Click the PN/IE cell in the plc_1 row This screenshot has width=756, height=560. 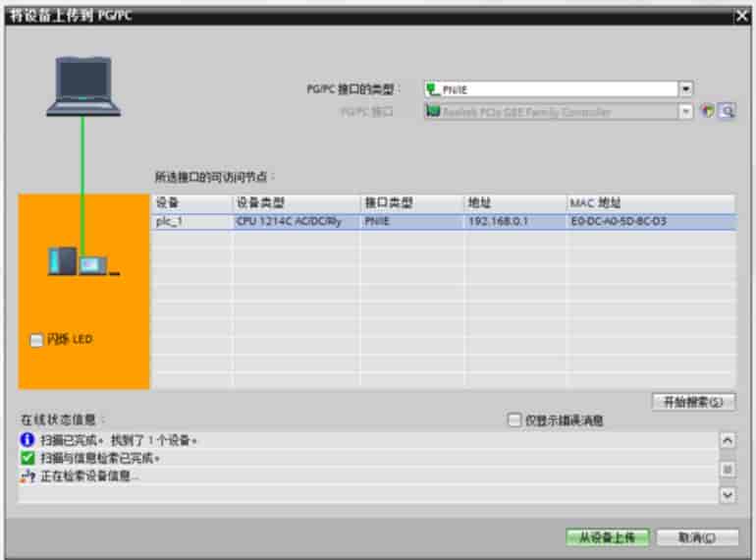412,221
